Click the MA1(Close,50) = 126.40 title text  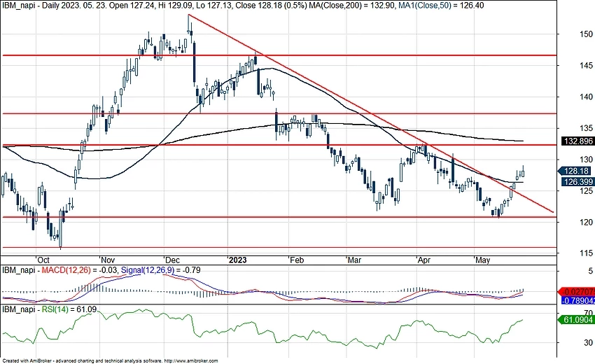pyautogui.click(x=441, y=6)
